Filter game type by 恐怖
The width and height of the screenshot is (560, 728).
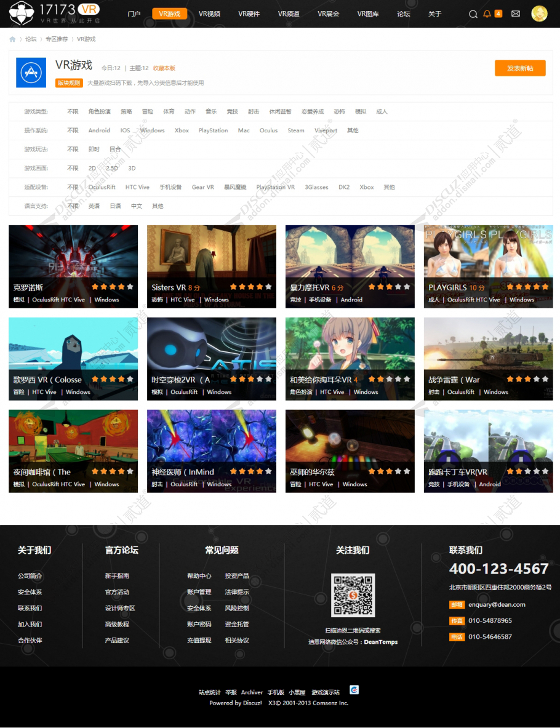[x=340, y=111]
